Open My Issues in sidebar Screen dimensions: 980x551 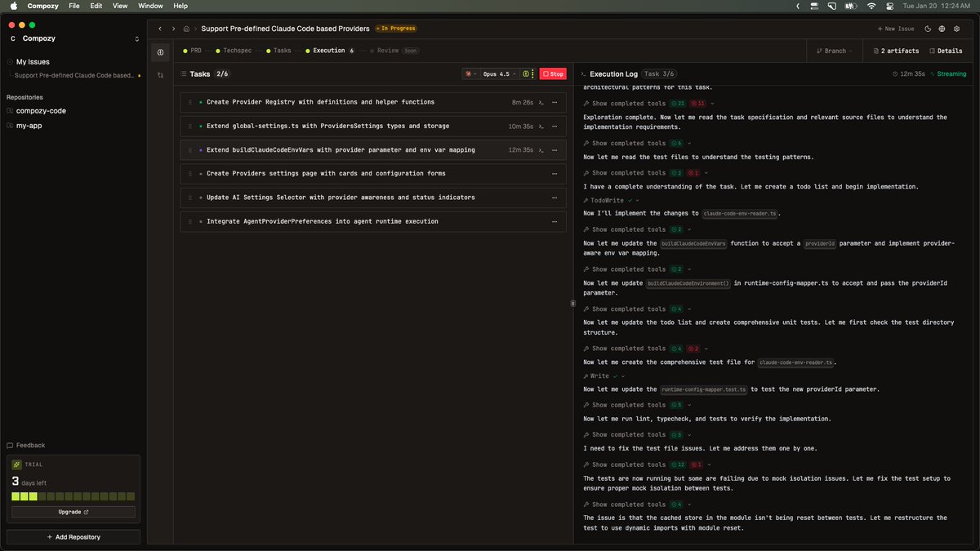tap(33, 62)
